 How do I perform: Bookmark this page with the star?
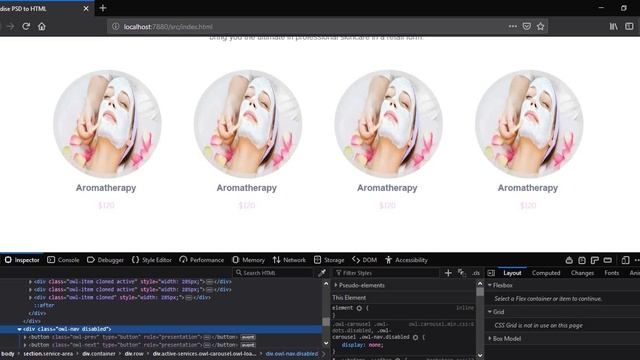540,27
